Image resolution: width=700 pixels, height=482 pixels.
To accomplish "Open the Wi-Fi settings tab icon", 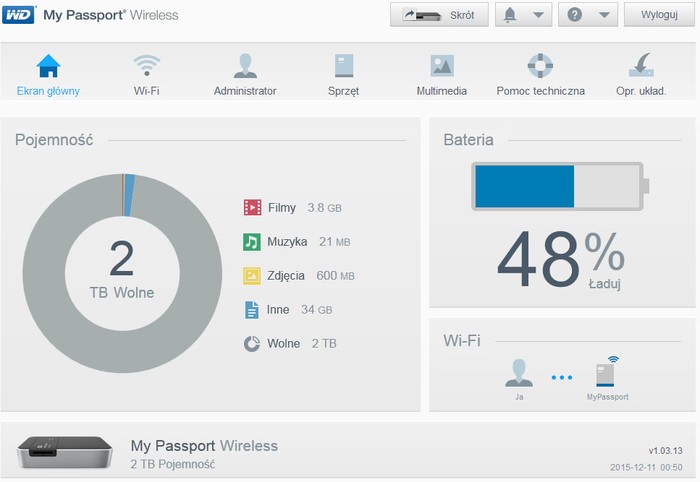I will point(147,66).
